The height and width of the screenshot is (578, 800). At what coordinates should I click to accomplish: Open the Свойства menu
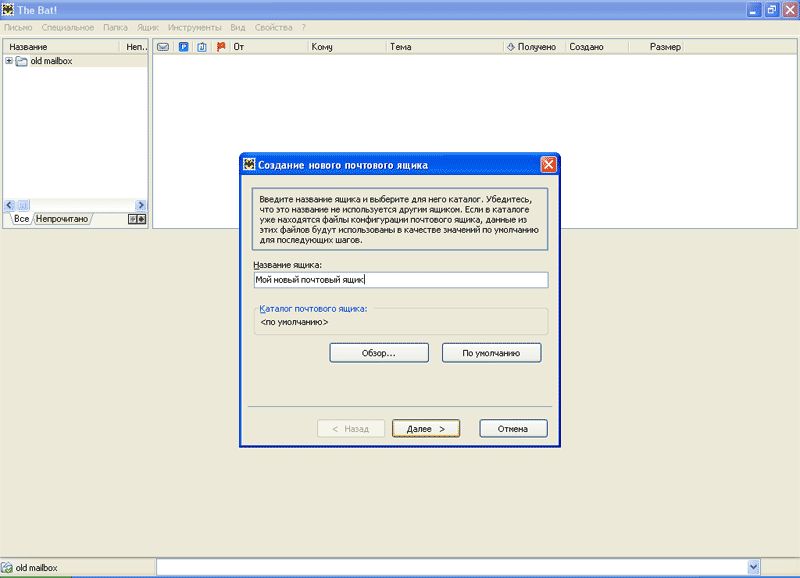273,28
